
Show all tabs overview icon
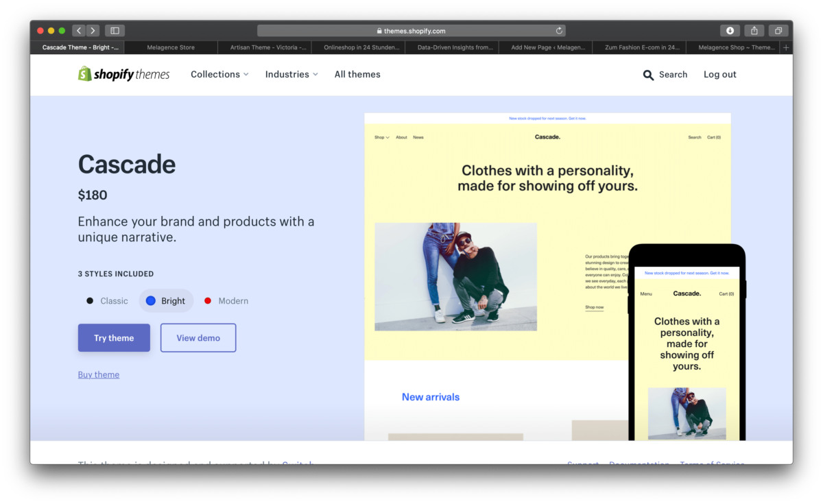coord(778,31)
